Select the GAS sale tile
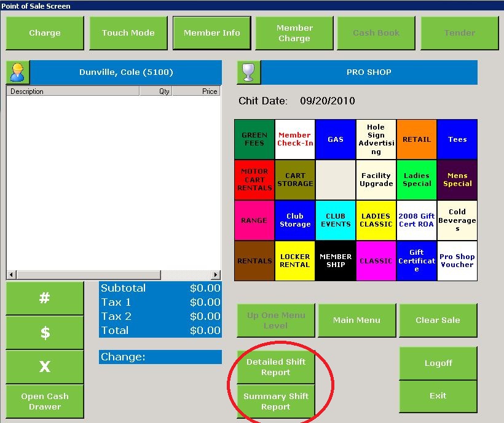The width and height of the screenshot is (504, 423). 336,139
